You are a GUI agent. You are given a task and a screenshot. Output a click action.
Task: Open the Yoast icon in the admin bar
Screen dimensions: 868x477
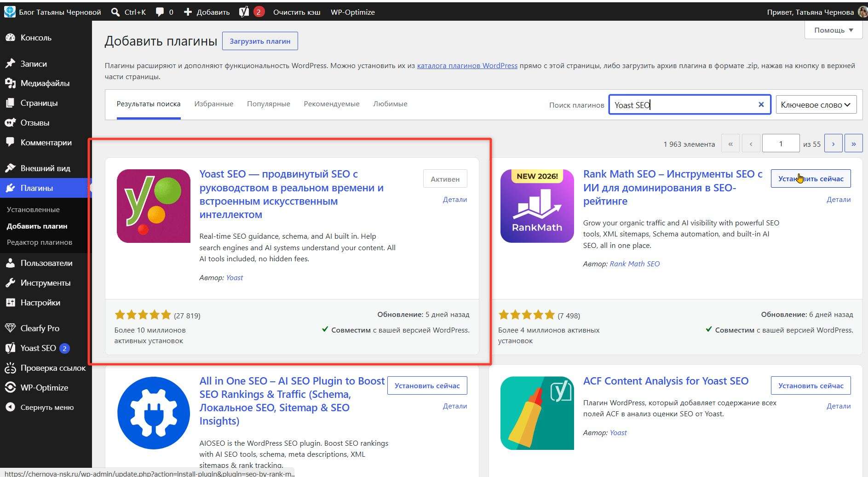[244, 12]
